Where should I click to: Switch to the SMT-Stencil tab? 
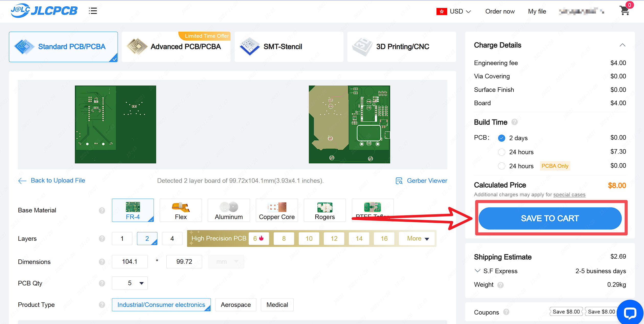click(289, 47)
